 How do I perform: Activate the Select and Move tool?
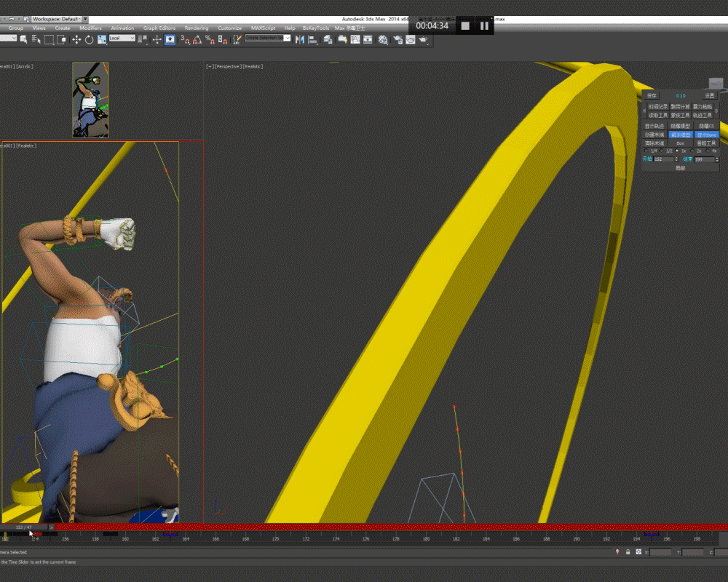(x=76, y=39)
